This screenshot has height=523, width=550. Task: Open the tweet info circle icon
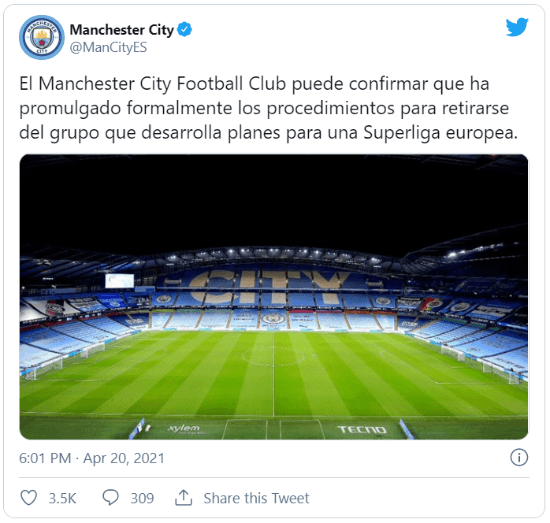(x=519, y=457)
